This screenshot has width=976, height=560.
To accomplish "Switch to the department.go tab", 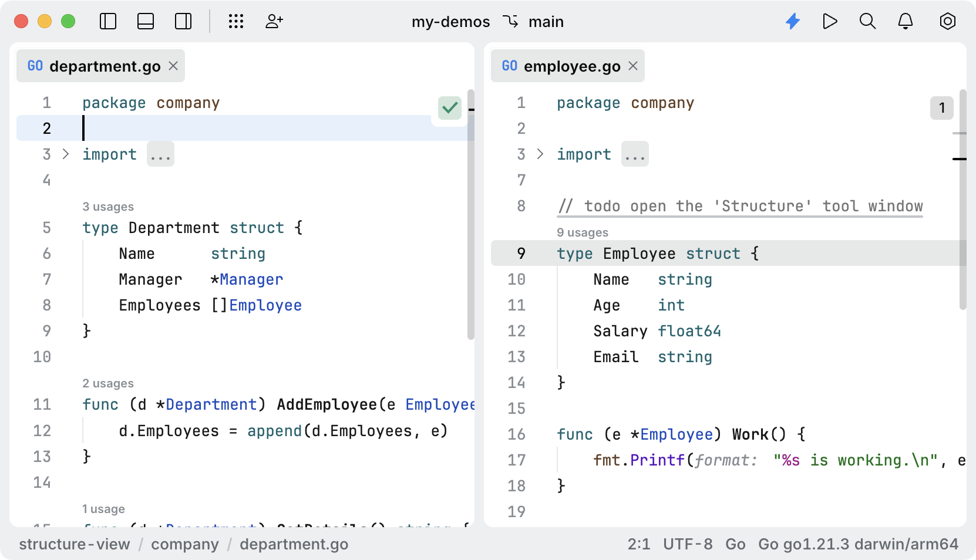I will [x=106, y=66].
